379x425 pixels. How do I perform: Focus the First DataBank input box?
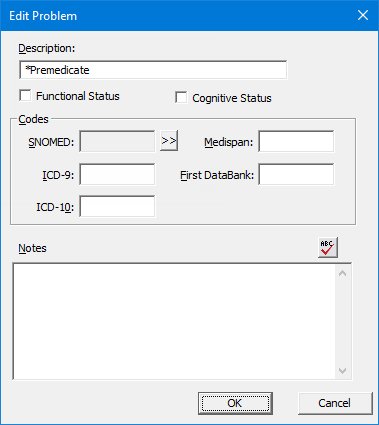click(x=296, y=174)
